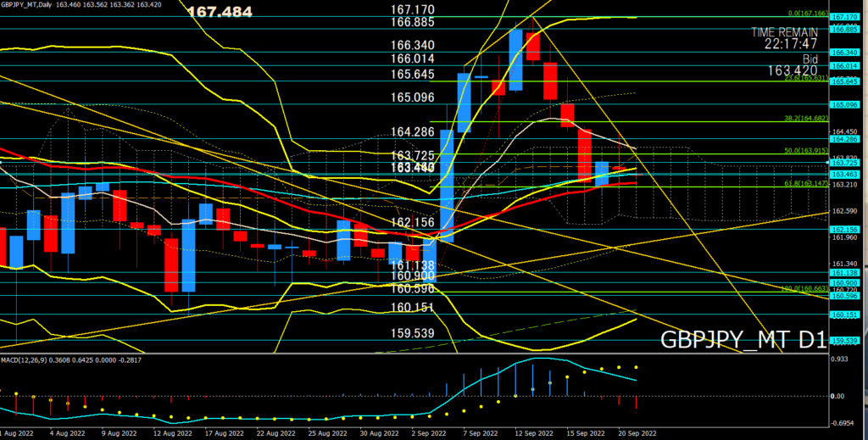The height and width of the screenshot is (440, 868).
Task: Click the 30 Aug 2022 date label
Action: [379, 433]
